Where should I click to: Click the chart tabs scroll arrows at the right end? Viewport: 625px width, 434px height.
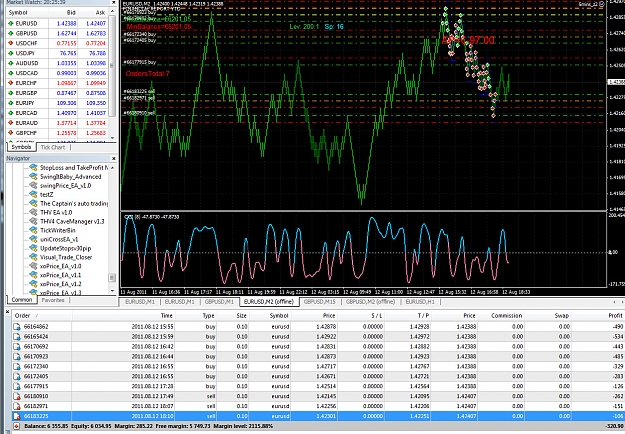click(617, 302)
